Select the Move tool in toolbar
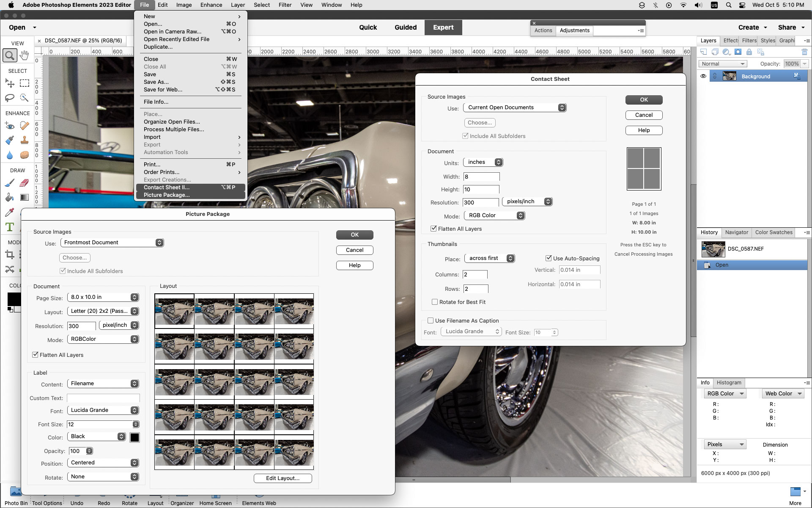The image size is (812, 508). [x=9, y=83]
